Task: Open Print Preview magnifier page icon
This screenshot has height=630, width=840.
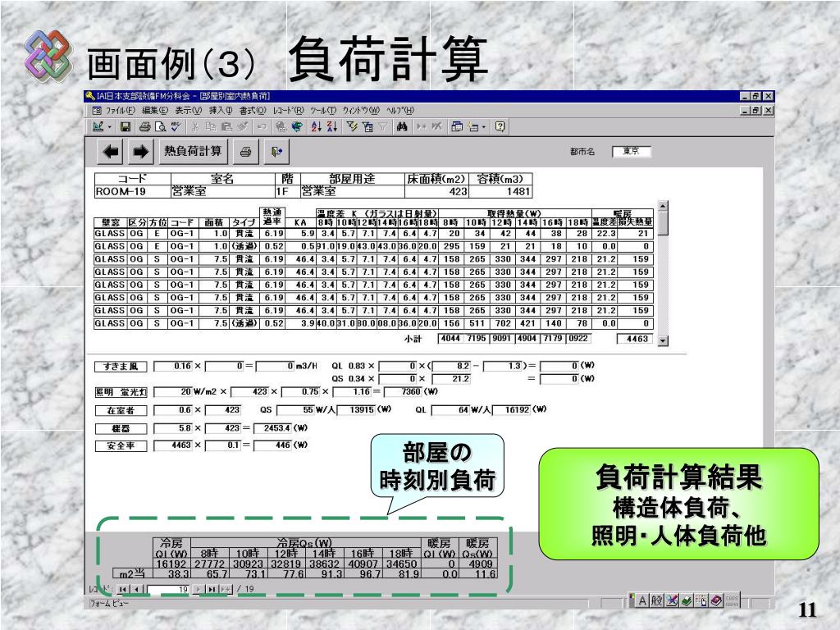Action: pyautogui.click(x=160, y=127)
